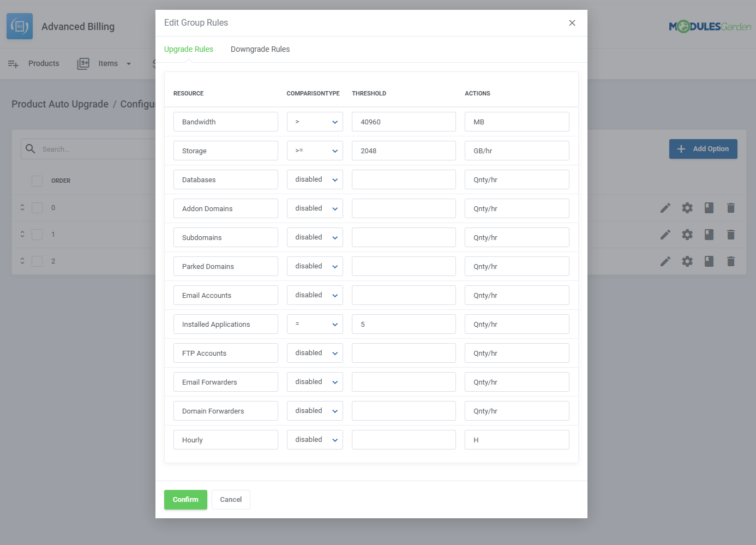Edit the option in row 0 with the pencil icon
This screenshot has height=545, width=756.
click(x=665, y=208)
